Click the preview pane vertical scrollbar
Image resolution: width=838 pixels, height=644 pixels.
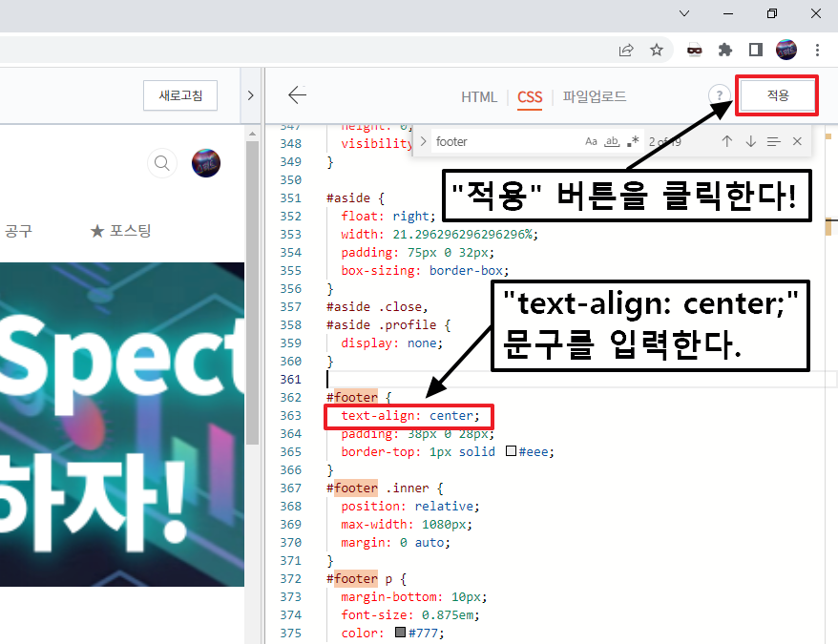tap(252, 292)
